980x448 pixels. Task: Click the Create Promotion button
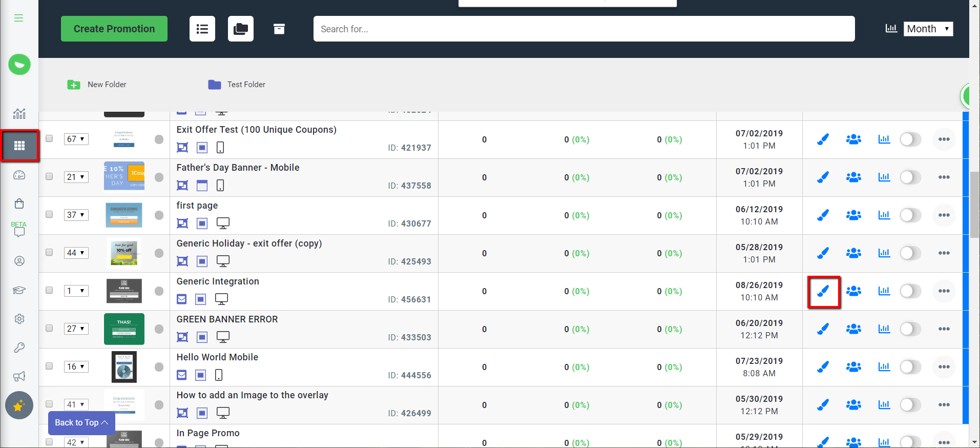[x=114, y=29]
